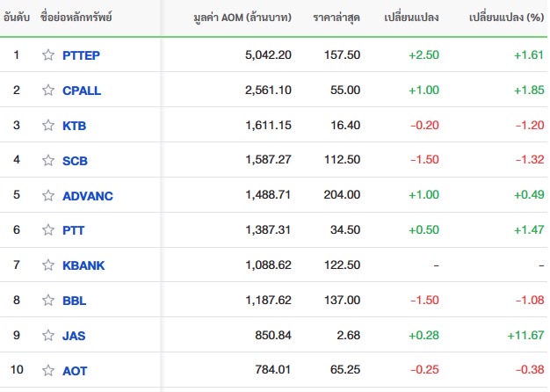Star PTTEP as a favorite
This screenshot has width=550, height=392.
click(x=48, y=55)
